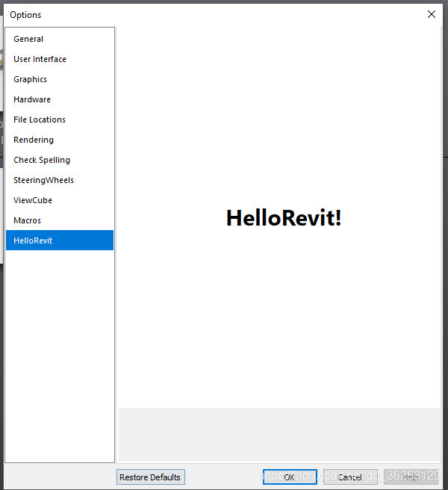Select the Macros category

(x=59, y=220)
